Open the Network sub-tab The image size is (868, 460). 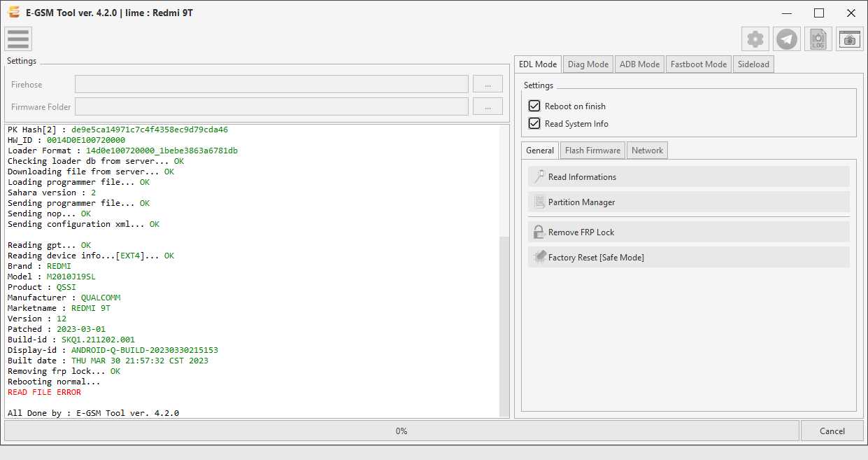pyautogui.click(x=647, y=150)
